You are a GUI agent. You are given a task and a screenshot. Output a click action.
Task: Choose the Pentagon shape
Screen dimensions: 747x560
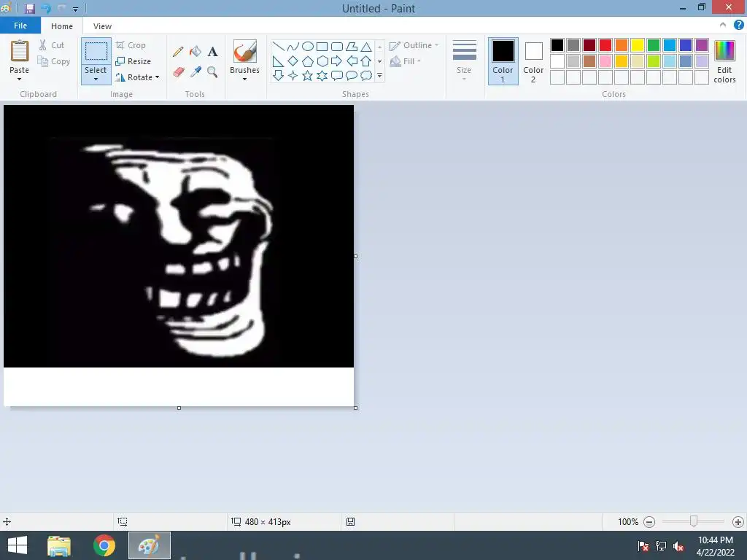click(308, 61)
